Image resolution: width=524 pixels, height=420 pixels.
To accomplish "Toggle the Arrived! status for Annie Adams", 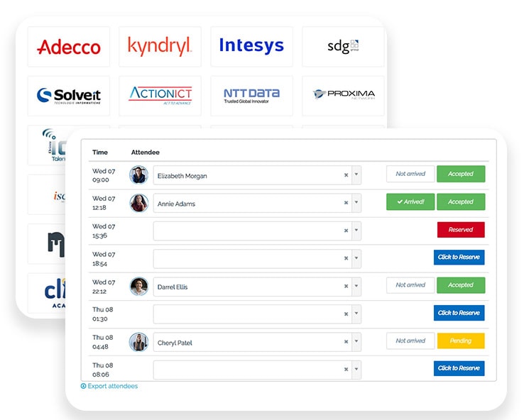I will click(410, 201).
